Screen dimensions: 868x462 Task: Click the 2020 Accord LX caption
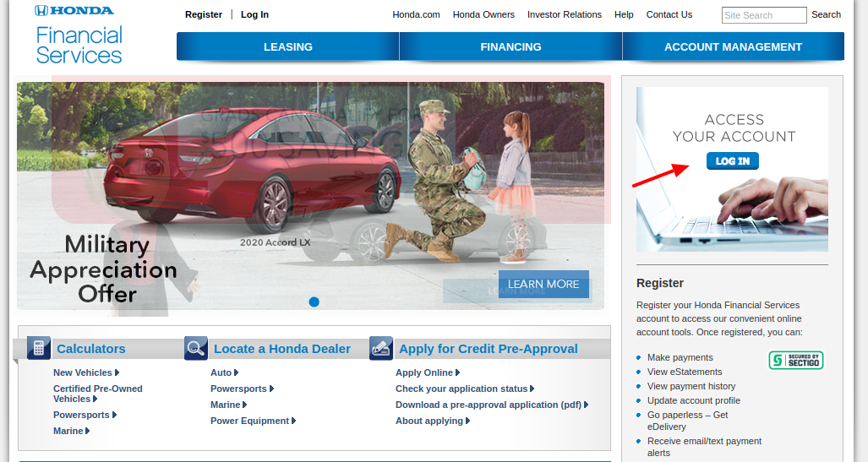click(x=276, y=242)
